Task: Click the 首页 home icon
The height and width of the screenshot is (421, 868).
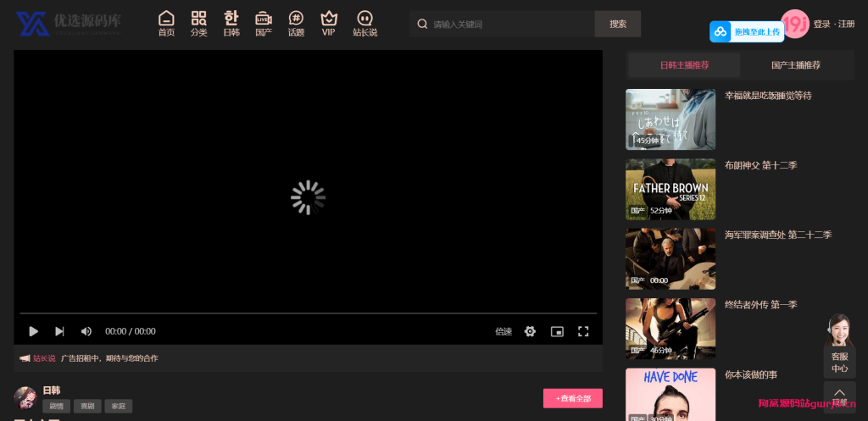Action: click(166, 19)
